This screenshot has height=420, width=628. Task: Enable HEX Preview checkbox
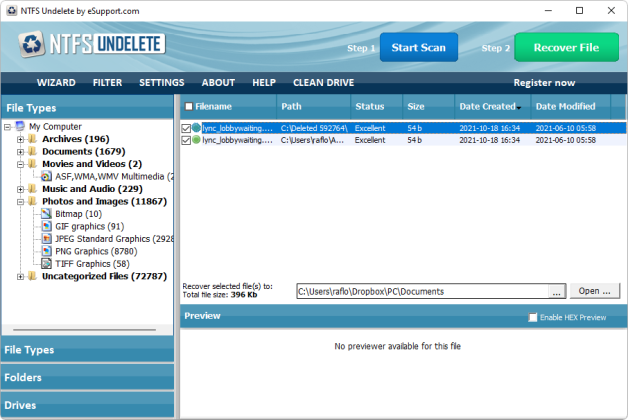point(533,318)
